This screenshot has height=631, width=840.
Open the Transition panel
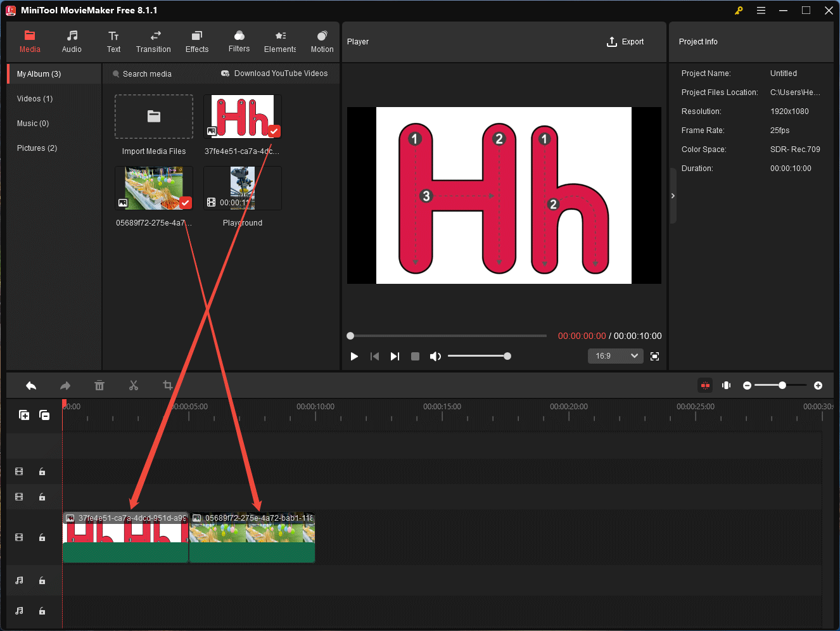pos(153,41)
